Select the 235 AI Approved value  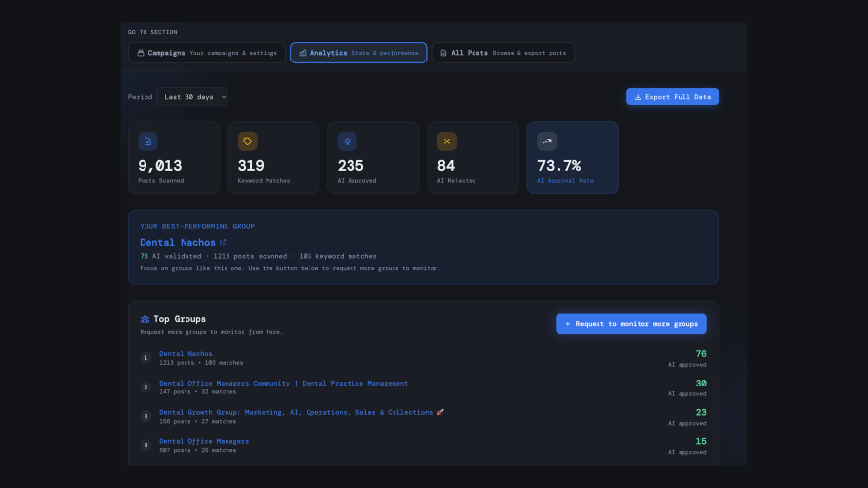(351, 166)
